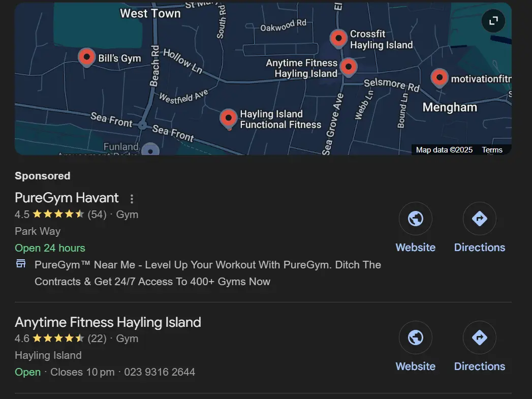Get Directions to Anytime Fitness Hayling Island
The width and height of the screenshot is (532, 399).
click(479, 337)
